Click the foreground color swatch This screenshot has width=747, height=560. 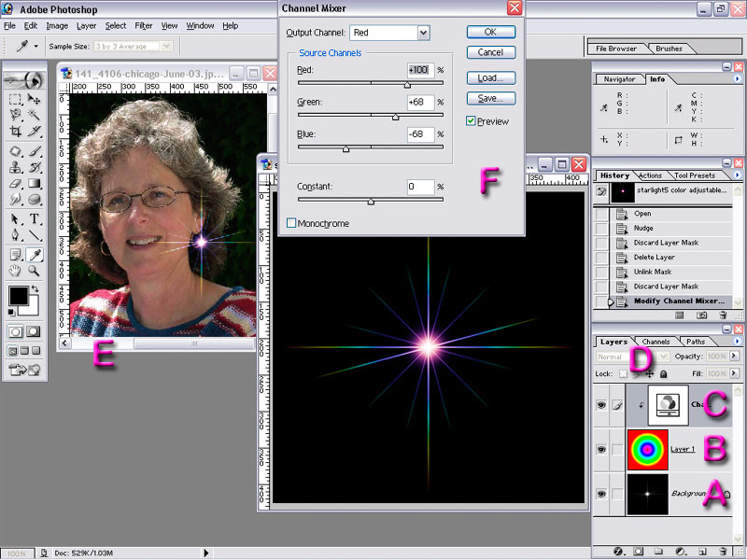tap(19, 296)
